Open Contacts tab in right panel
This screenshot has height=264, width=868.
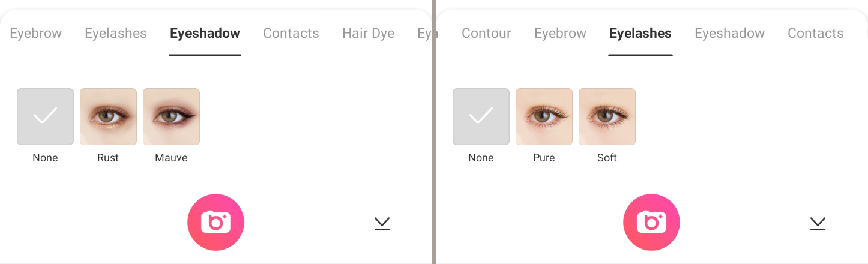click(816, 34)
